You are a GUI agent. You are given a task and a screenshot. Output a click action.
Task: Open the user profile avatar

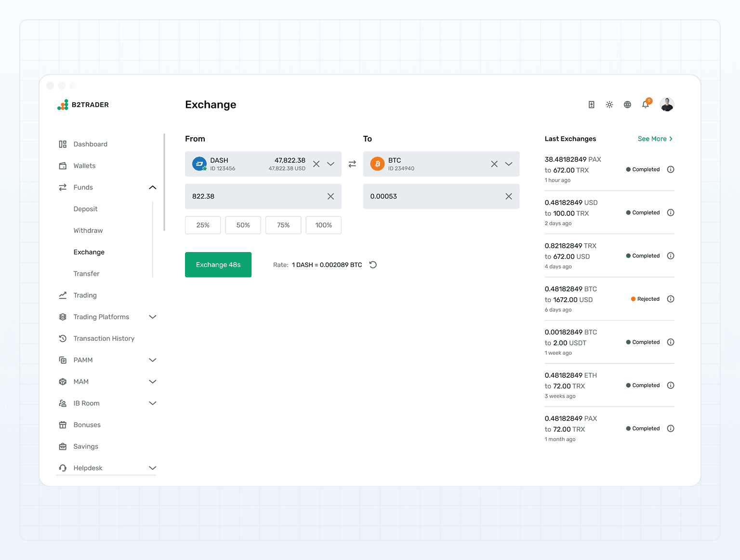pos(667,105)
